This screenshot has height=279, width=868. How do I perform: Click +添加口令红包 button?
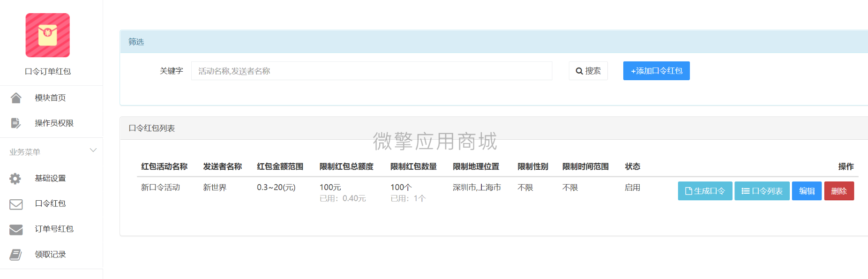pos(656,71)
